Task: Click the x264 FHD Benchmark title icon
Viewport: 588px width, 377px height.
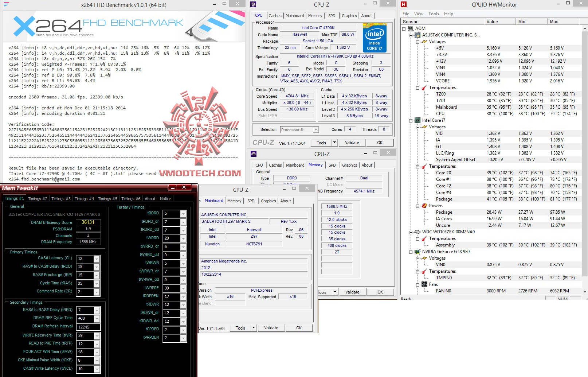Action: (7, 5)
